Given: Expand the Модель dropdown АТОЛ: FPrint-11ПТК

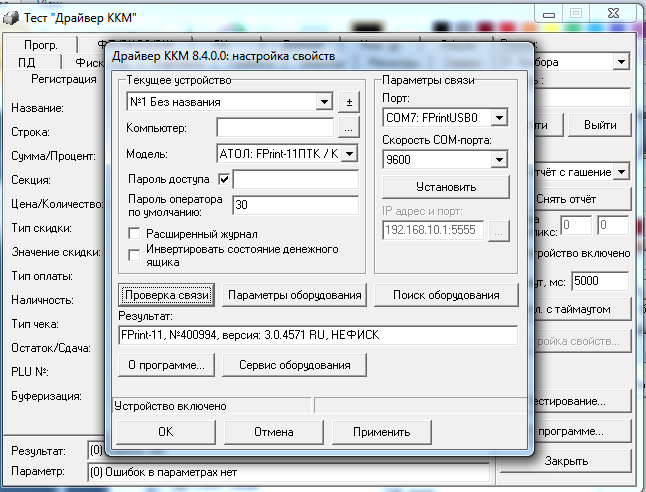Looking at the screenshot, I should [349, 154].
